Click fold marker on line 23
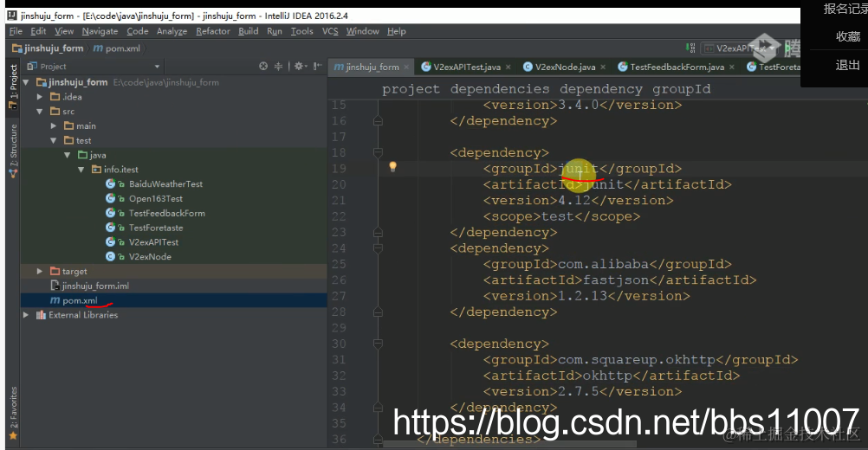The height and width of the screenshot is (450, 868). pos(378,232)
